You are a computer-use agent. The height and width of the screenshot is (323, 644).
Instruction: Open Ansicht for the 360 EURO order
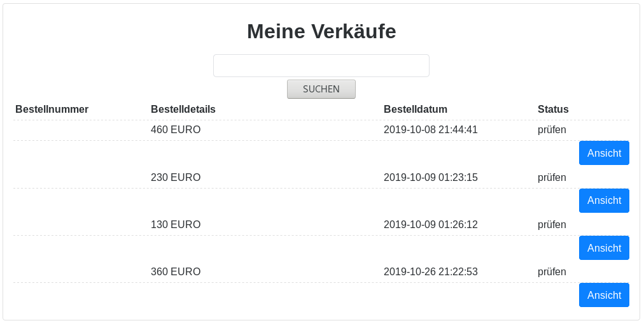[604, 295]
